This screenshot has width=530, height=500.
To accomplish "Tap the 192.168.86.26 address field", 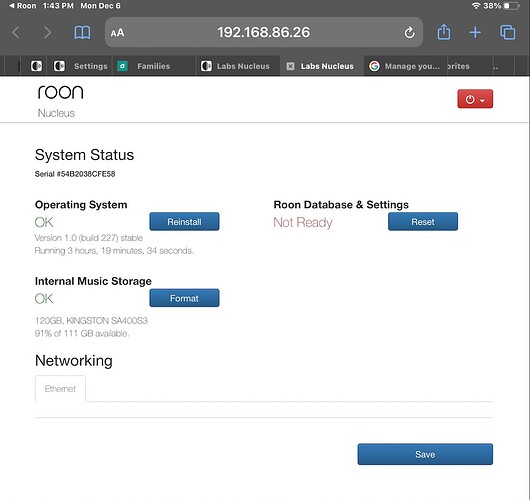I will (x=264, y=32).
